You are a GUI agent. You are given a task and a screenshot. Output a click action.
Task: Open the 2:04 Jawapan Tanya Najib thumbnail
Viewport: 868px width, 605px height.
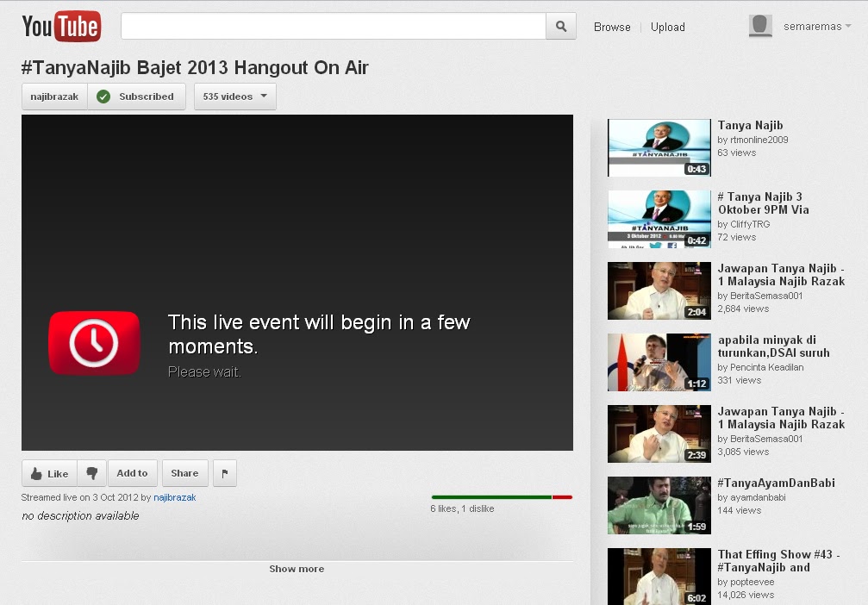pyautogui.click(x=659, y=290)
